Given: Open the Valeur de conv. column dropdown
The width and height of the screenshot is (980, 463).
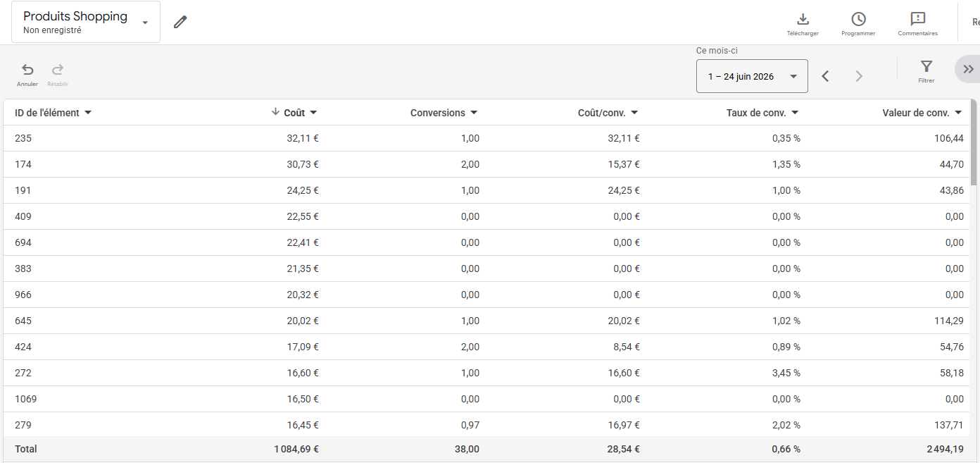Looking at the screenshot, I should coord(958,113).
